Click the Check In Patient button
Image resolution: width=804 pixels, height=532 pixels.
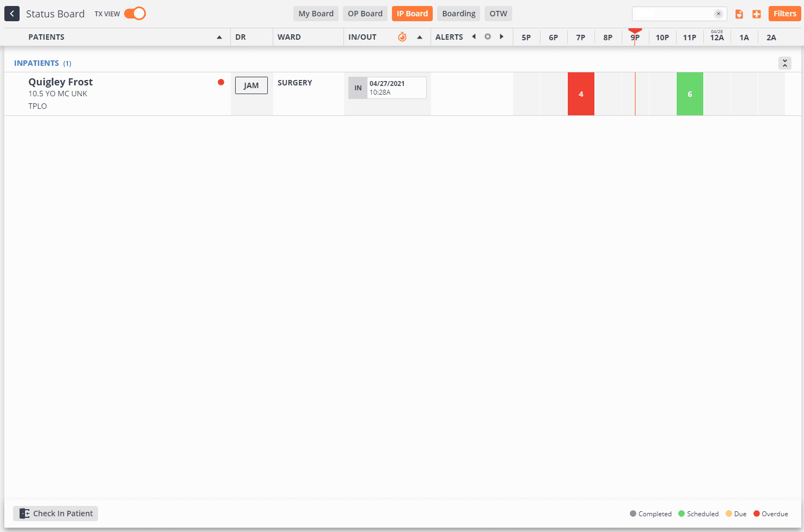[x=56, y=514]
